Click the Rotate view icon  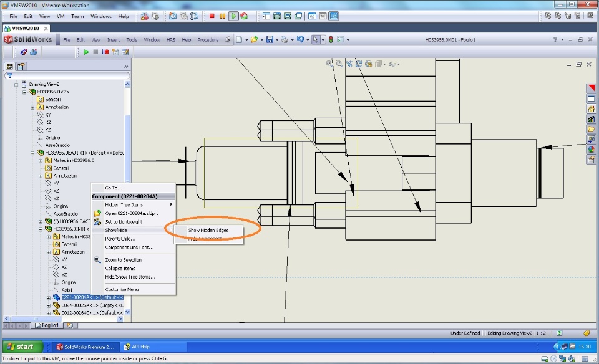click(x=359, y=64)
